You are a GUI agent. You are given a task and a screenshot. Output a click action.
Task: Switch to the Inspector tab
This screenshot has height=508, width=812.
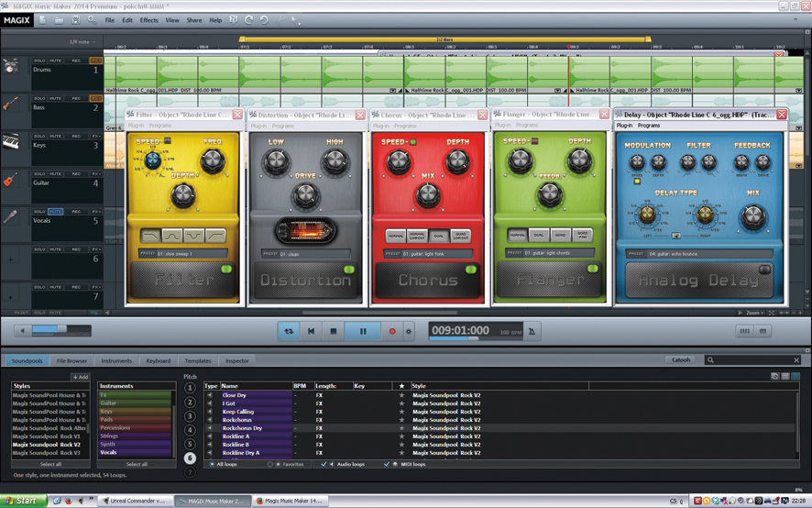click(237, 360)
